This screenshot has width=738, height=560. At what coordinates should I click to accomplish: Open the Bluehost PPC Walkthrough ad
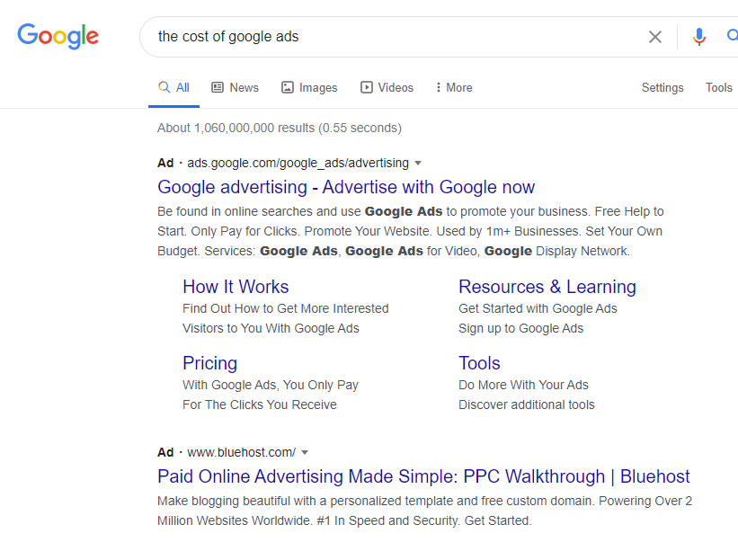pyautogui.click(x=423, y=476)
